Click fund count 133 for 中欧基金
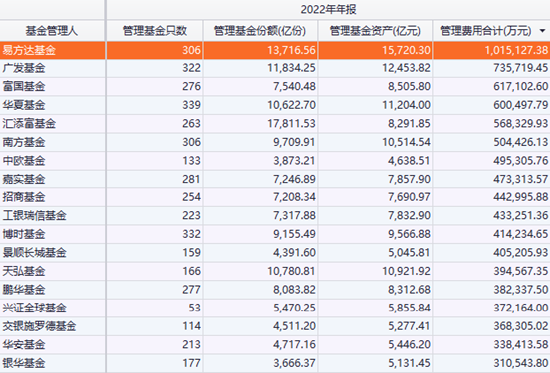This screenshot has height=373, width=550. (192, 161)
